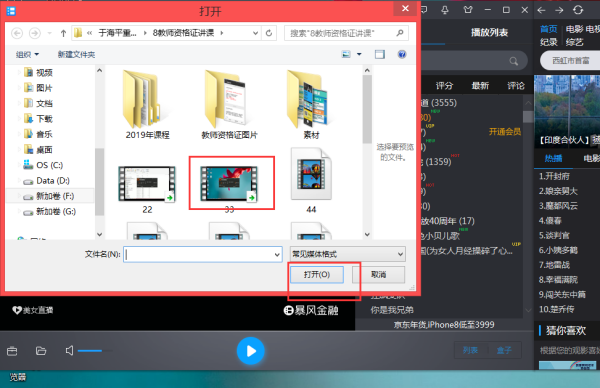This screenshot has width=600, height=388.
Task: Click the 8教师资格证讲课 breadcrumb
Action: pos(183,33)
